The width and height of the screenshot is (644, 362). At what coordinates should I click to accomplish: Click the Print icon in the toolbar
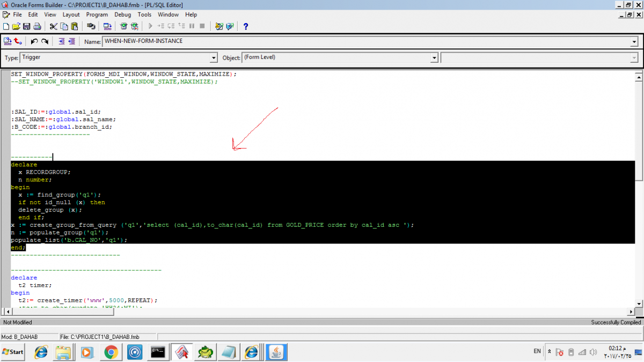point(37,26)
